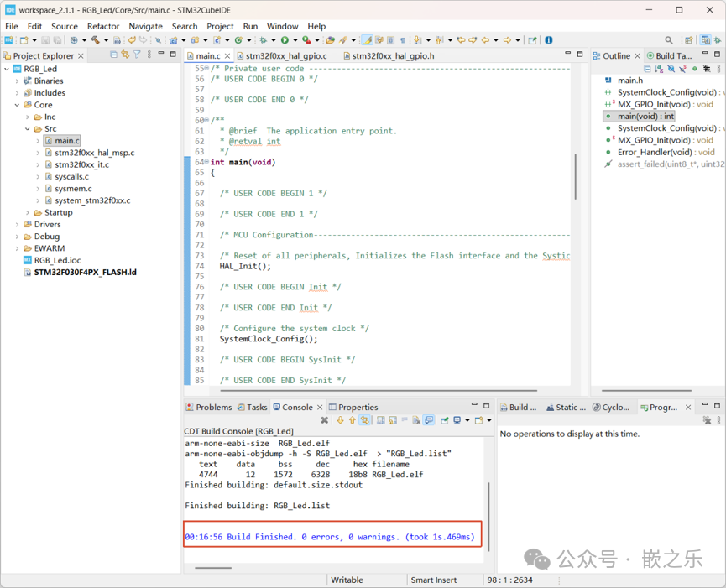The height and width of the screenshot is (588, 726).
Task: Open the Refactor menu
Action: [x=103, y=26]
